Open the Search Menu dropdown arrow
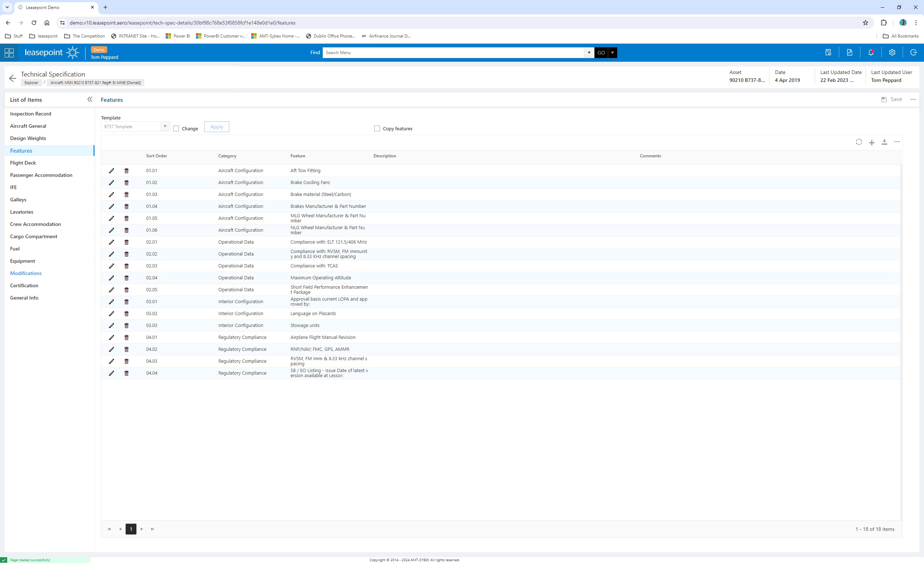Image resolution: width=924 pixels, height=563 pixels. tap(589, 52)
